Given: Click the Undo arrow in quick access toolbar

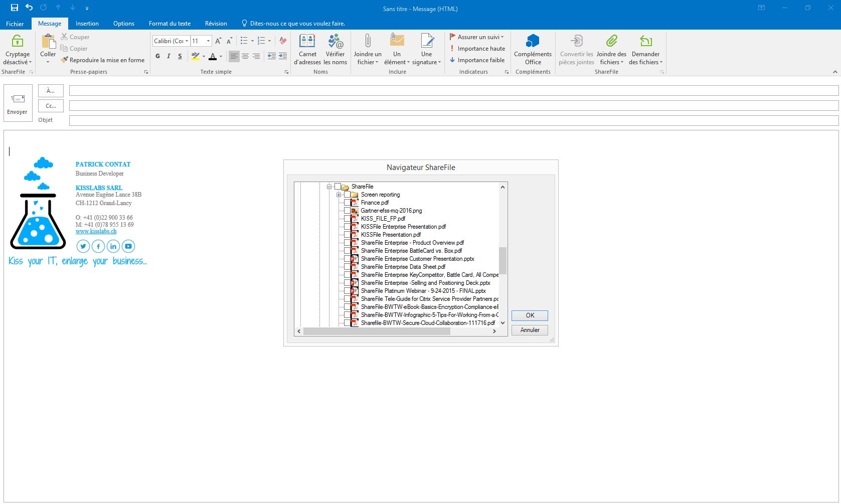Looking at the screenshot, I should (x=29, y=8).
